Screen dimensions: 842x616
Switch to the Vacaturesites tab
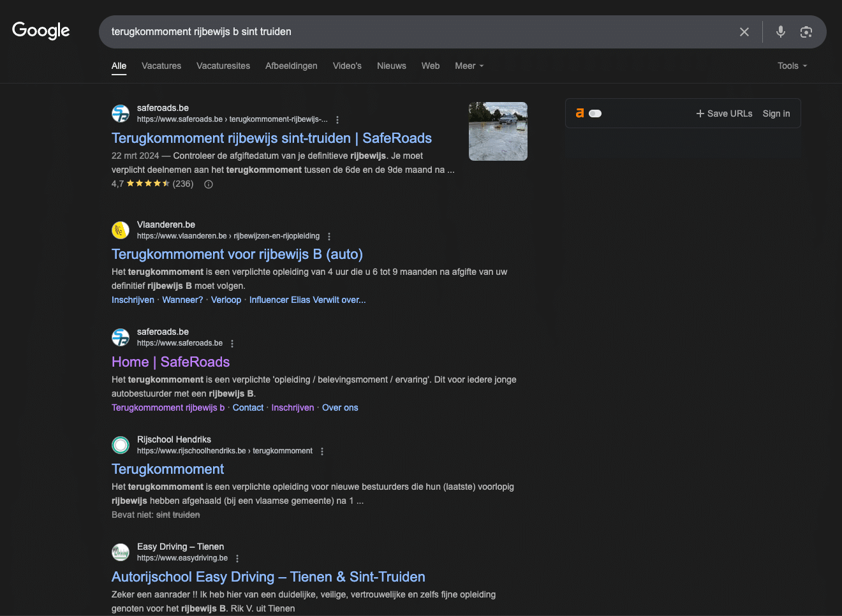click(x=223, y=66)
